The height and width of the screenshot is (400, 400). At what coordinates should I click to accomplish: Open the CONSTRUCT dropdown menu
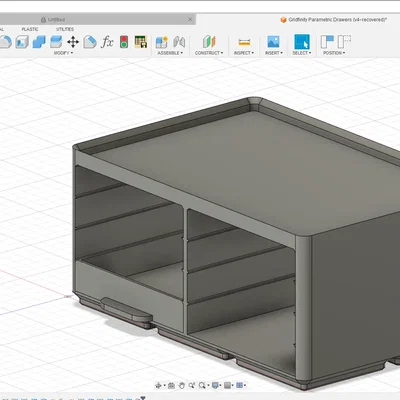[x=209, y=53]
